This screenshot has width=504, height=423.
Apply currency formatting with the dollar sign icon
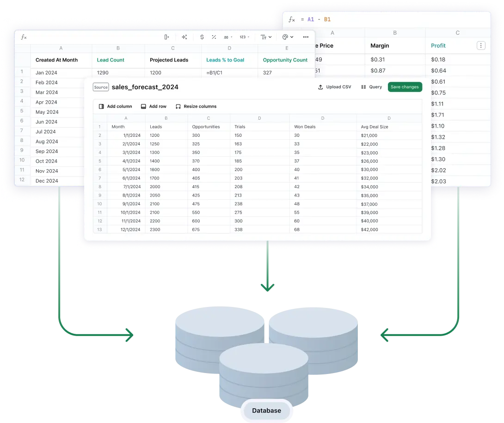202,37
